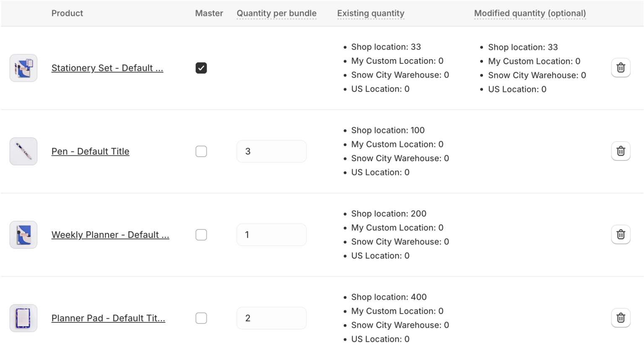Open the Weekly Planner product page
644x356 pixels.
(110, 235)
